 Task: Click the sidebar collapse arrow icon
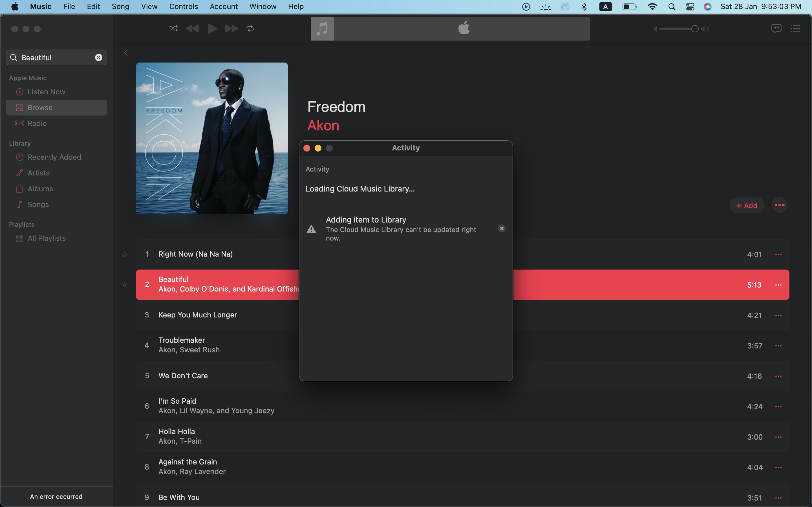(126, 53)
